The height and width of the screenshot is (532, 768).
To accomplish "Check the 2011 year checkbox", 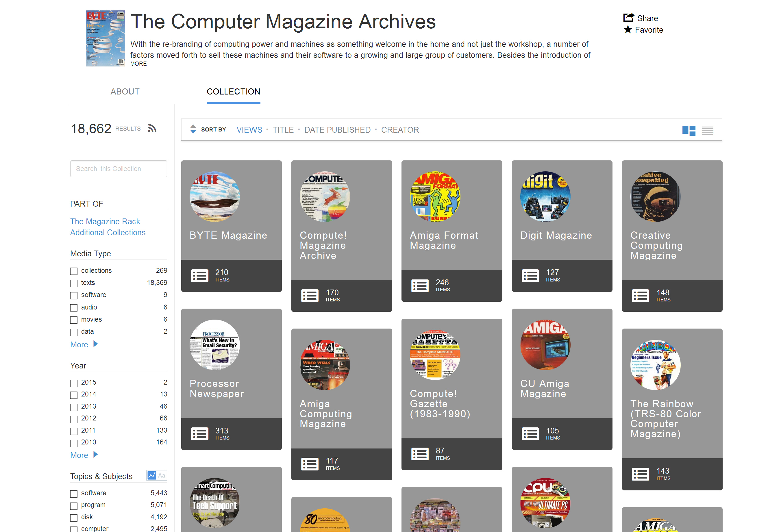I will (x=74, y=431).
